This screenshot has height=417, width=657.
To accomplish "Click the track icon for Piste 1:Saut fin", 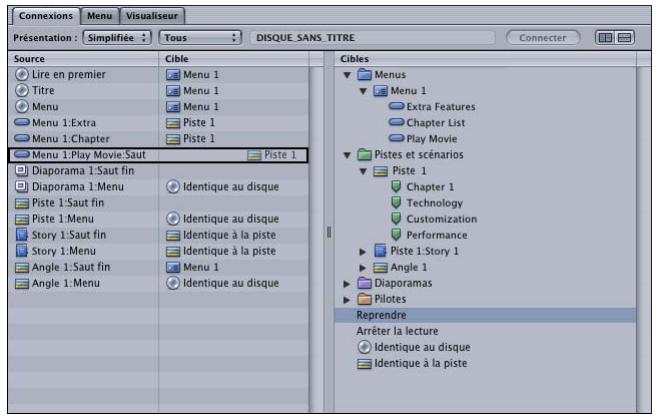I will pyautogui.click(x=22, y=203).
